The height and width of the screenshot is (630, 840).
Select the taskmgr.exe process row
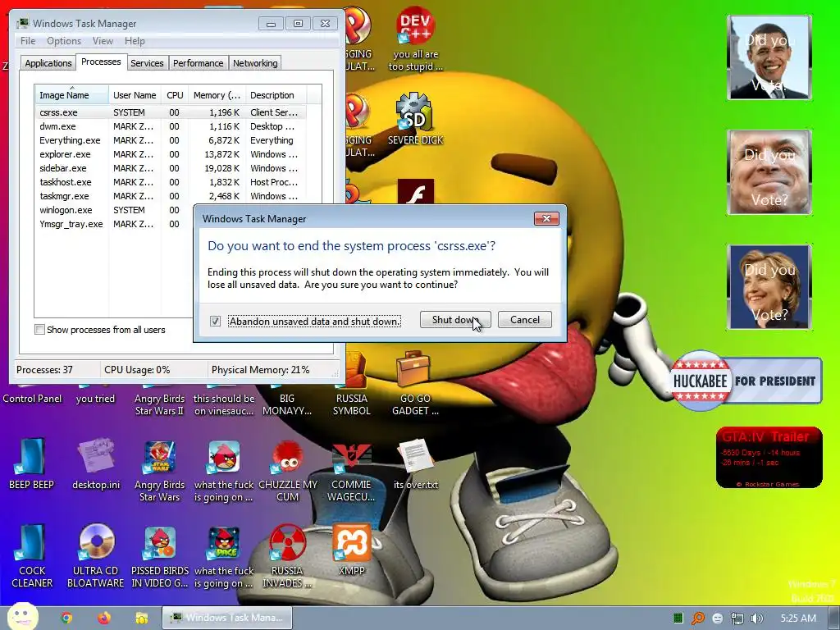pos(171,196)
